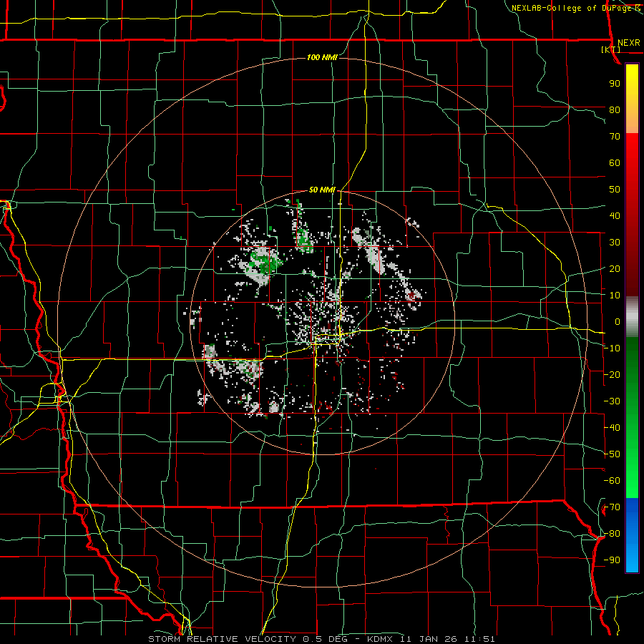Click the bright green segment near -60
Screen dimensions: 644x644
[x=632, y=481]
